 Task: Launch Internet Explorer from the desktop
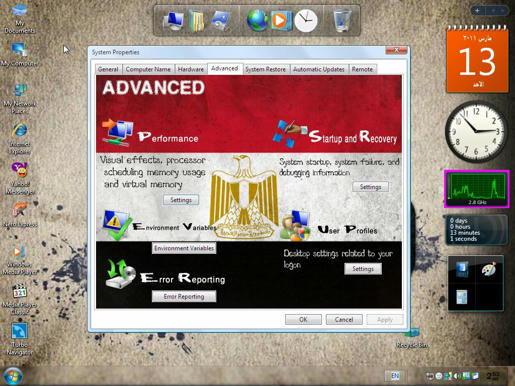click(20, 138)
